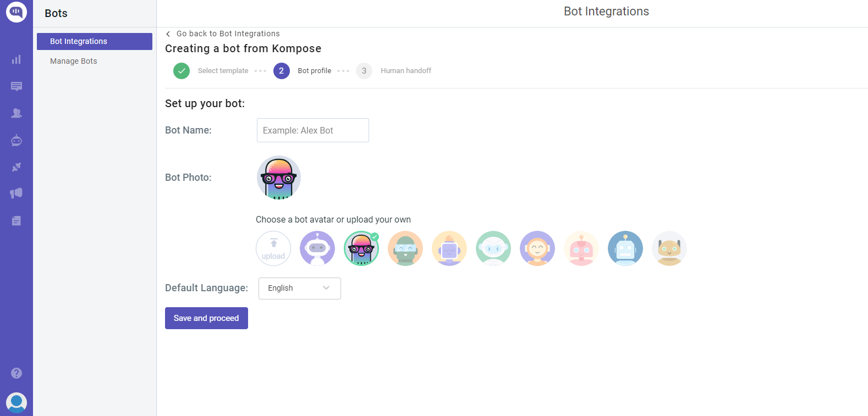Select the green-faced robot avatar
This screenshot has width=868, height=416.
coord(405,248)
